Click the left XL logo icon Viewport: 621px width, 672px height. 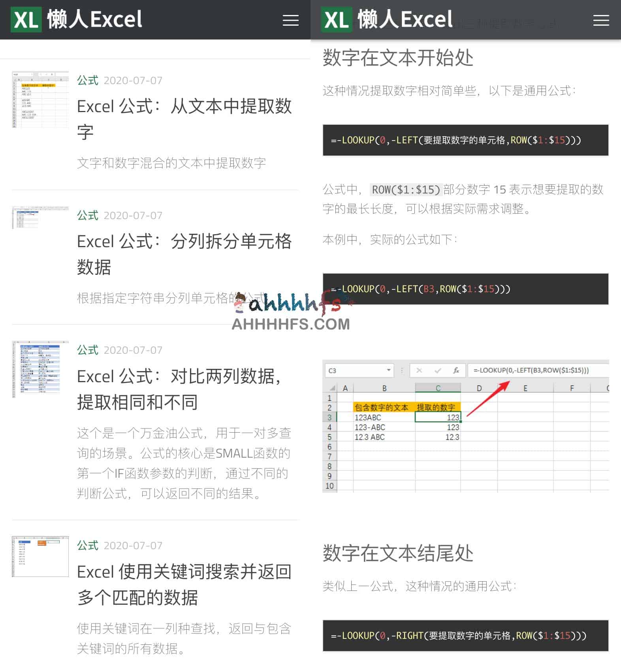[26, 19]
